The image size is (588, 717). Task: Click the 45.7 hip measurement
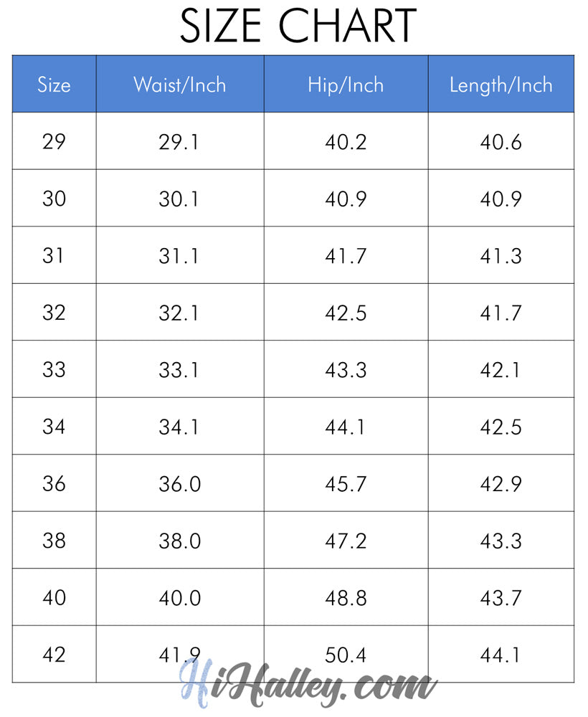[x=346, y=484]
